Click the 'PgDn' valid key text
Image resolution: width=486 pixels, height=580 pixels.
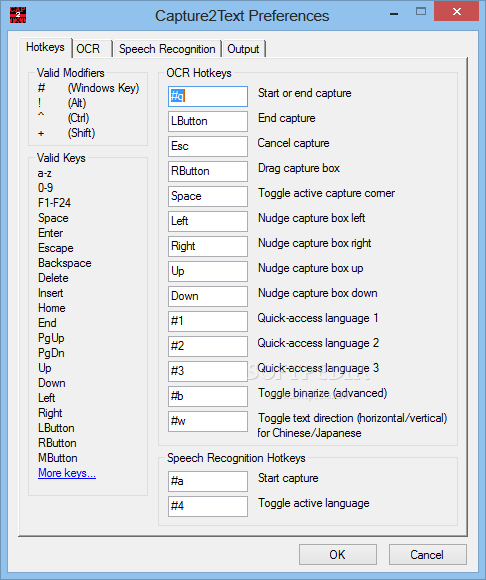(x=51, y=353)
